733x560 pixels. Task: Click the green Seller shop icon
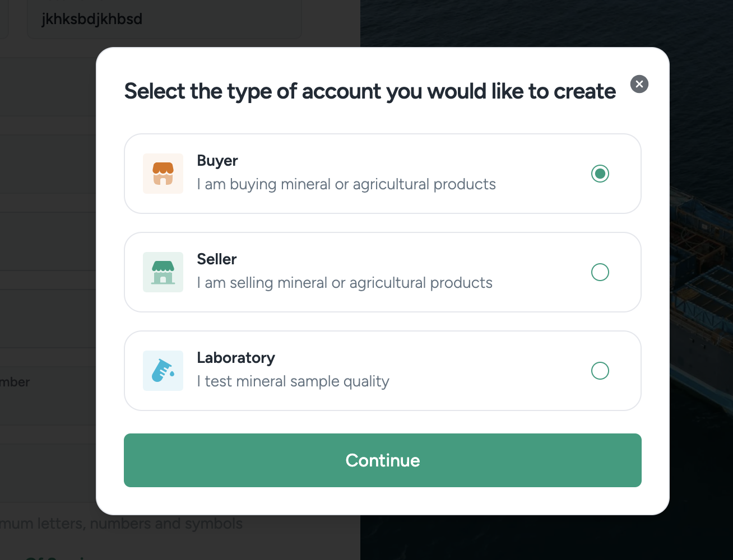pyautogui.click(x=163, y=272)
